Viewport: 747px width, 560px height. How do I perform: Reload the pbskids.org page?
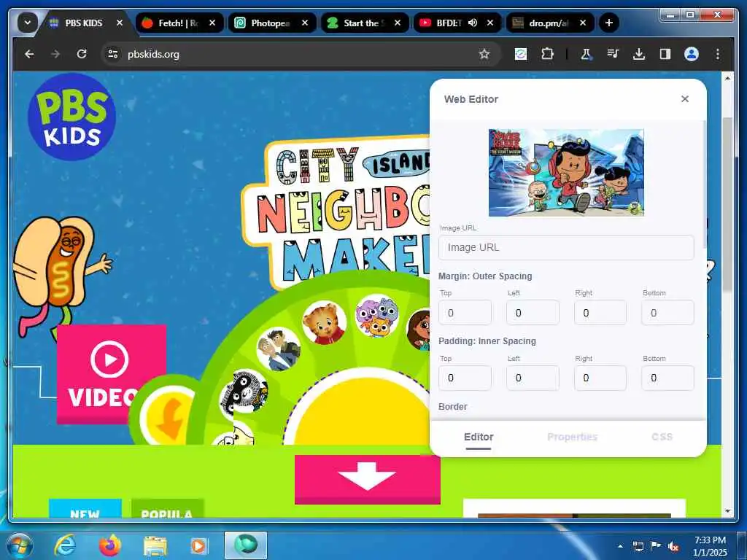click(x=82, y=54)
